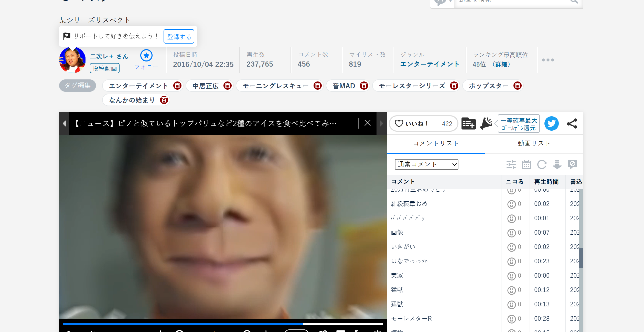Click nicoru smiley for ﾊﾞﾊﾞﾊﾞﾊﾞﾊﾞｯ comment

click(511, 219)
